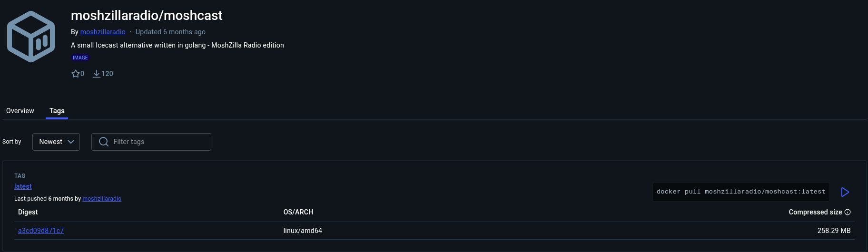Click the play icon beside the pull command

(x=845, y=192)
